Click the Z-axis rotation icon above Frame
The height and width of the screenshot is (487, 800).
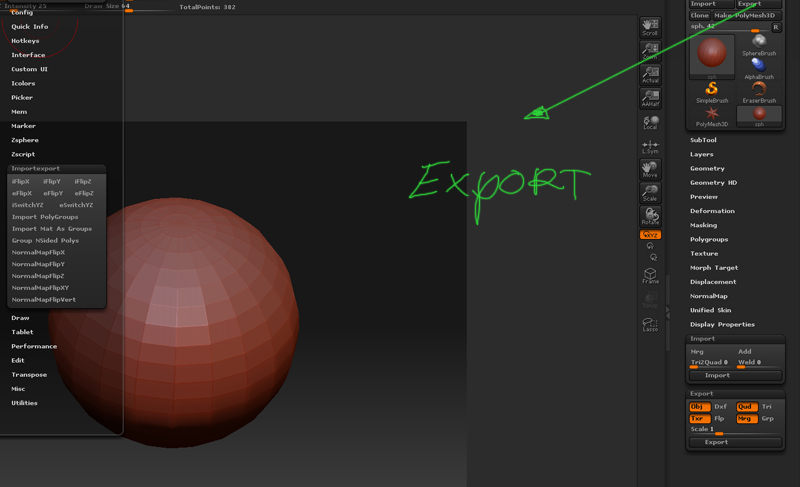654,257
